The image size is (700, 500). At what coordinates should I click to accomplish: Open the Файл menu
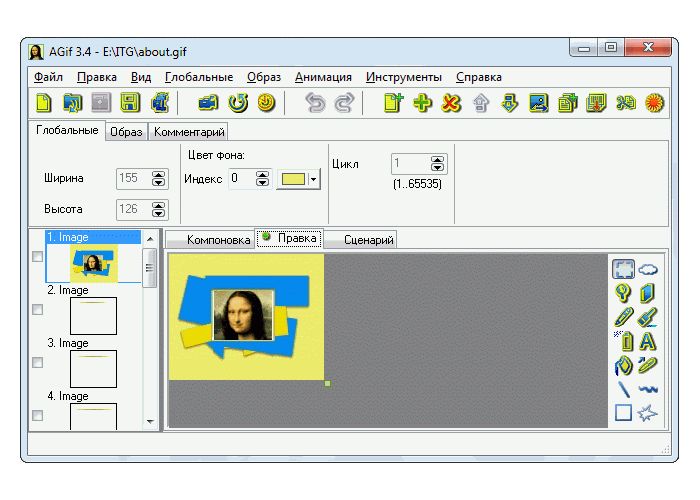click(x=48, y=77)
